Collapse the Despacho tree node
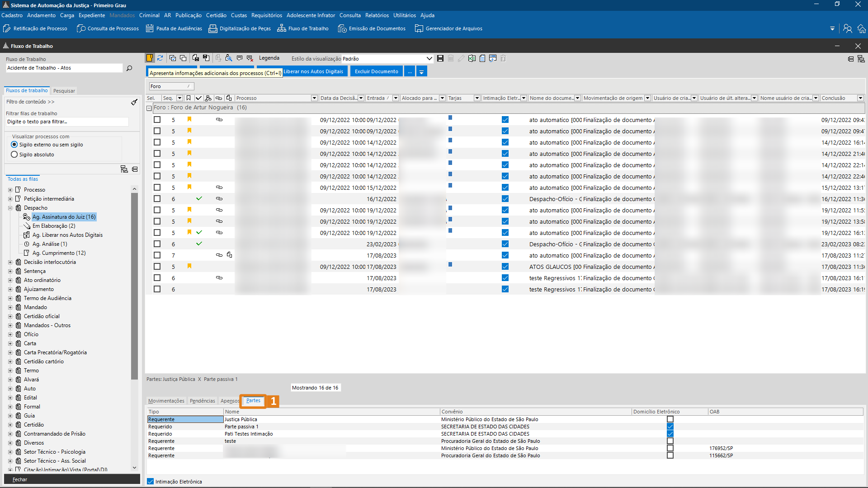The width and height of the screenshot is (868, 488). coord(10,208)
